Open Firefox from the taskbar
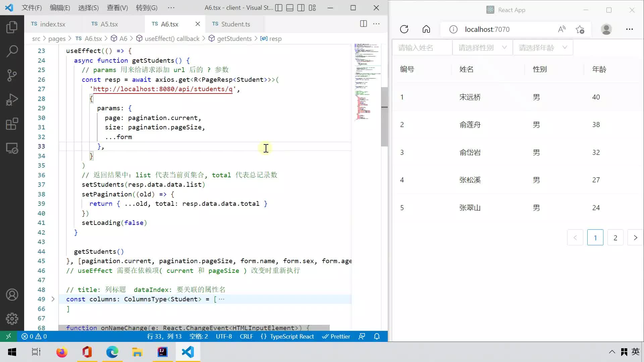The width and height of the screenshot is (644, 362). point(62,352)
